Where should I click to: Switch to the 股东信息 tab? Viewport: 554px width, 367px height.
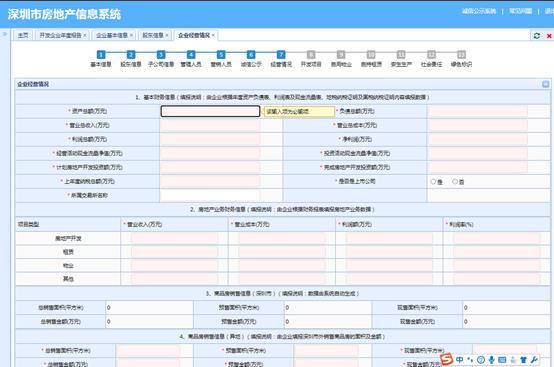coord(153,35)
